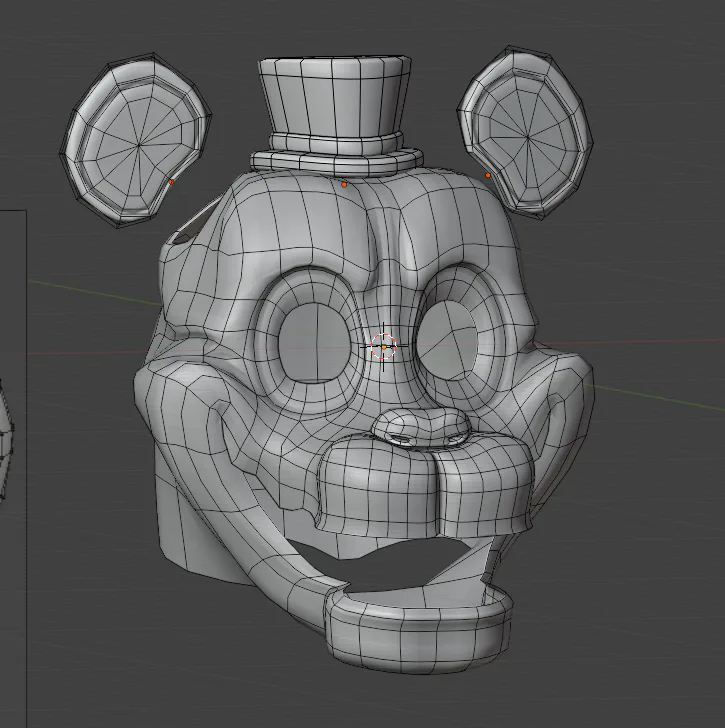
Task: Click the origin dot on the left ear
Action: (171, 182)
